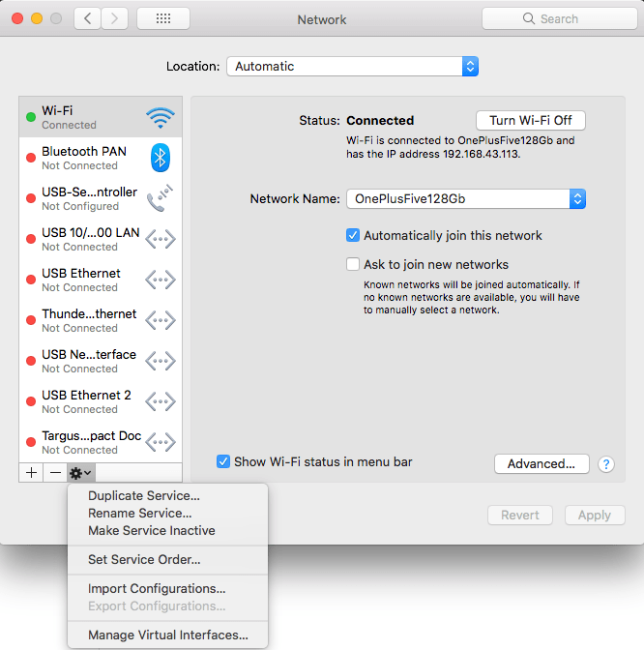Screen dimensions: 644x650
Task: Click the Show All grid icon
Action: click(163, 18)
